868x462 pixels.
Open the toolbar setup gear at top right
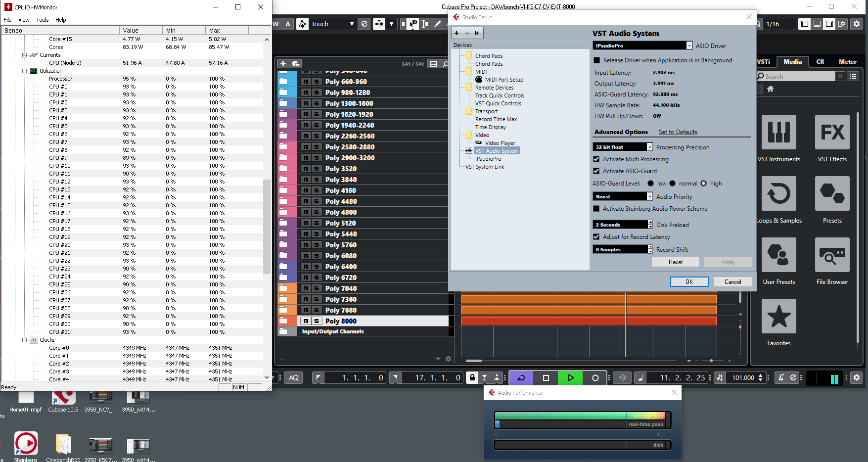[857, 24]
